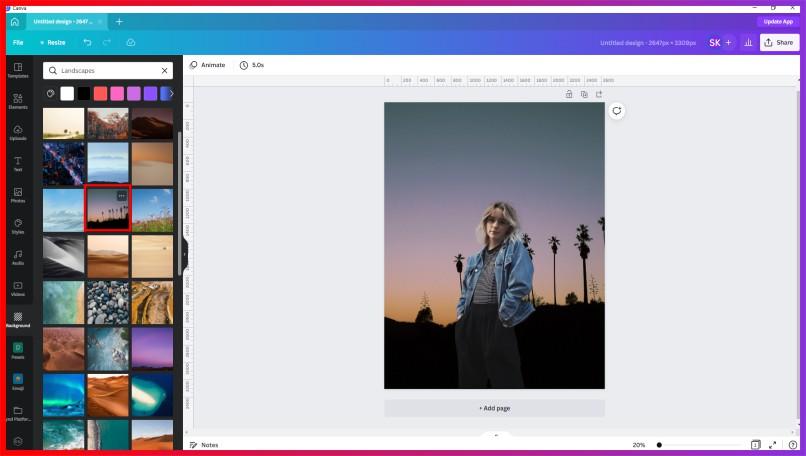Expand more color swatches with arrow
The width and height of the screenshot is (806, 456).
pyautogui.click(x=171, y=93)
